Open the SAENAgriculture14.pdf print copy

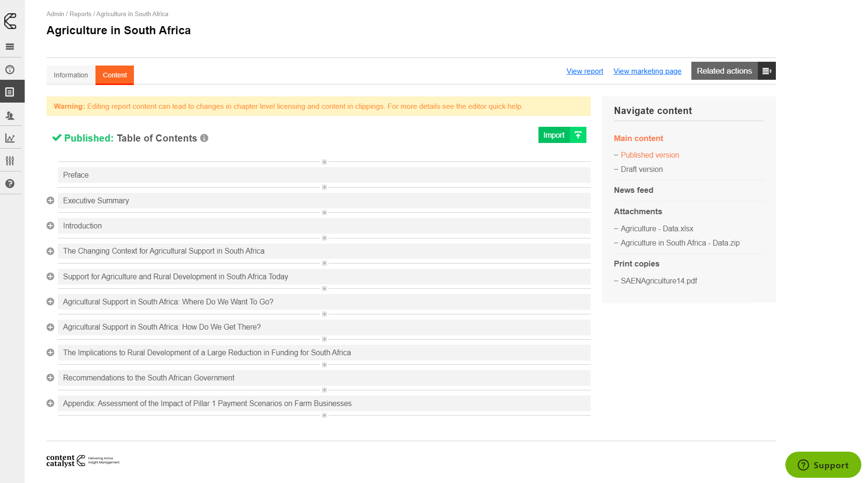click(x=659, y=281)
